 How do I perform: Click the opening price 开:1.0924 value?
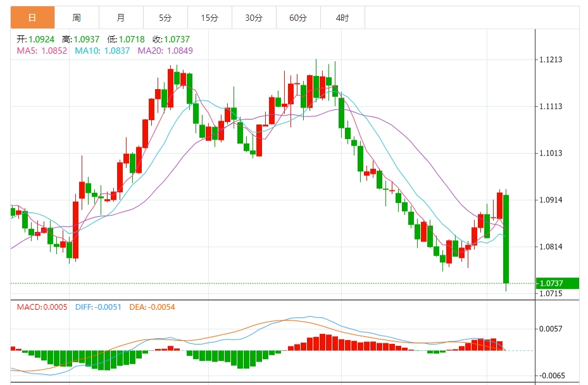tap(35, 39)
